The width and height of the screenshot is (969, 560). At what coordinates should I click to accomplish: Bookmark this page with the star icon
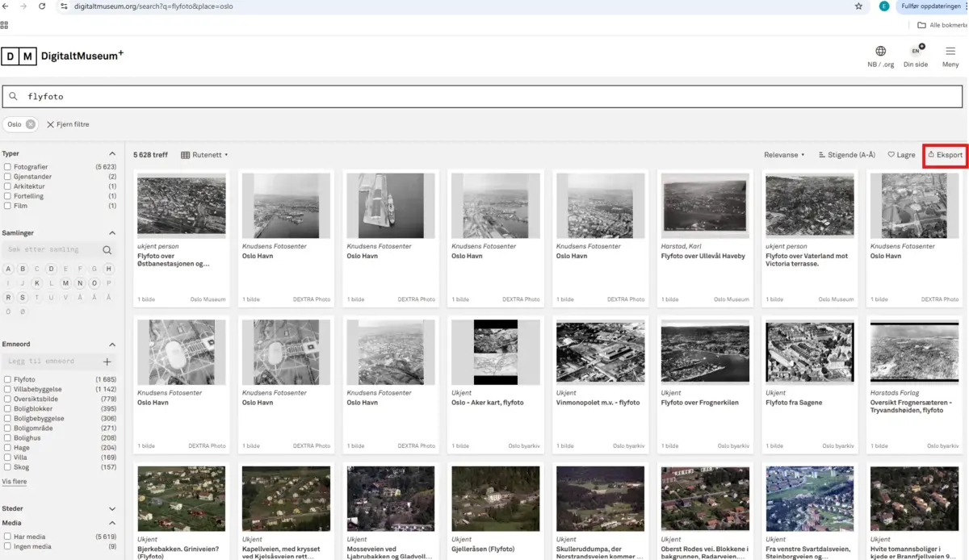(858, 6)
